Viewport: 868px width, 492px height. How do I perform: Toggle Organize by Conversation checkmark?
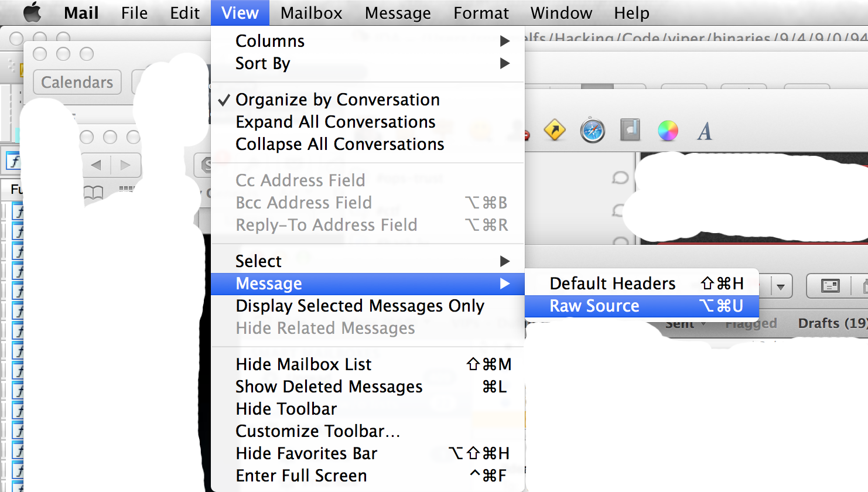tap(337, 100)
